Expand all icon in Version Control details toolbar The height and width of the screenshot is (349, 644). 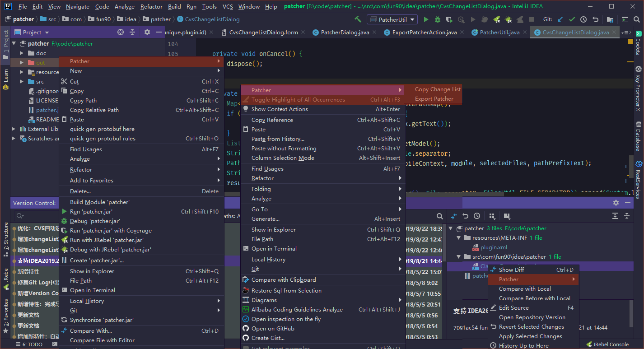coord(615,216)
